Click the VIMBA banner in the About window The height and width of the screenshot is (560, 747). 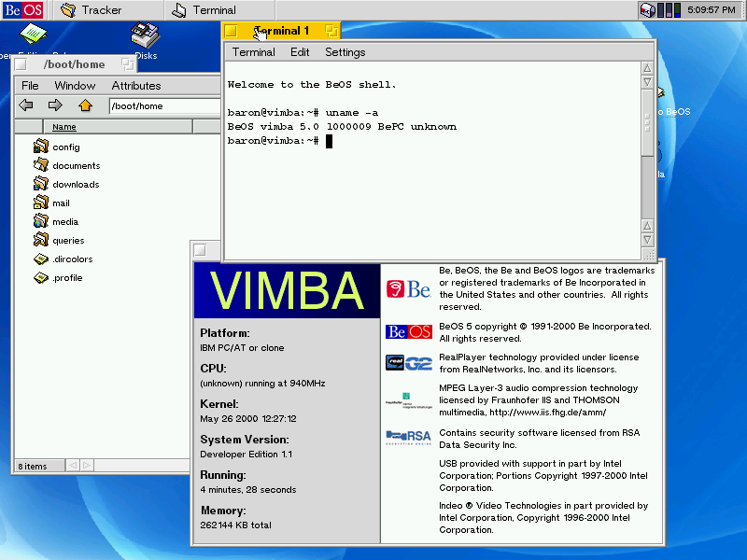pos(287,290)
